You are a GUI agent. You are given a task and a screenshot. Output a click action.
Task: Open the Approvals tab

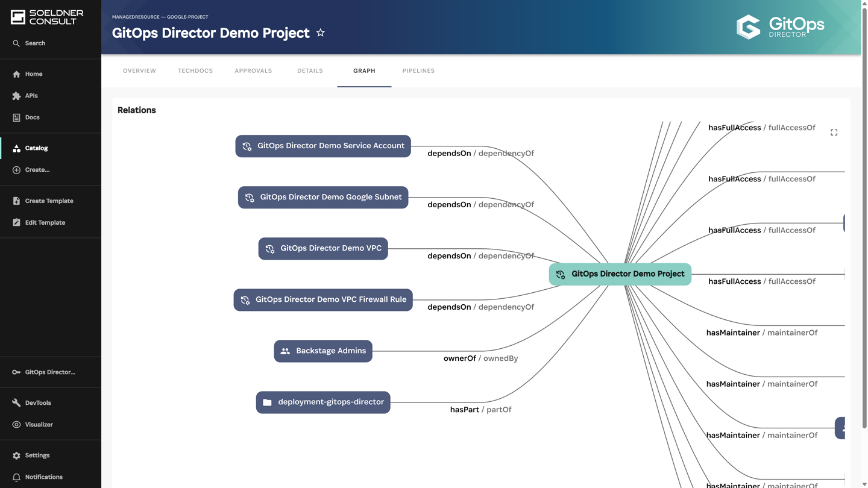tap(253, 71)
